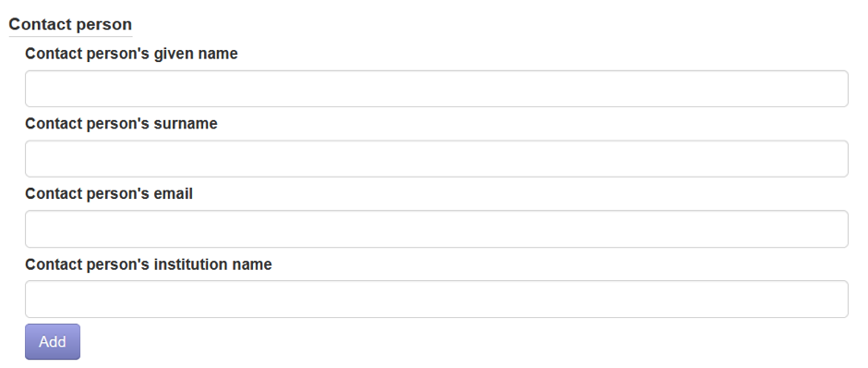Click the "Contact person" section heading
Screen dimensions: 868x368
(x=70, y=24)
